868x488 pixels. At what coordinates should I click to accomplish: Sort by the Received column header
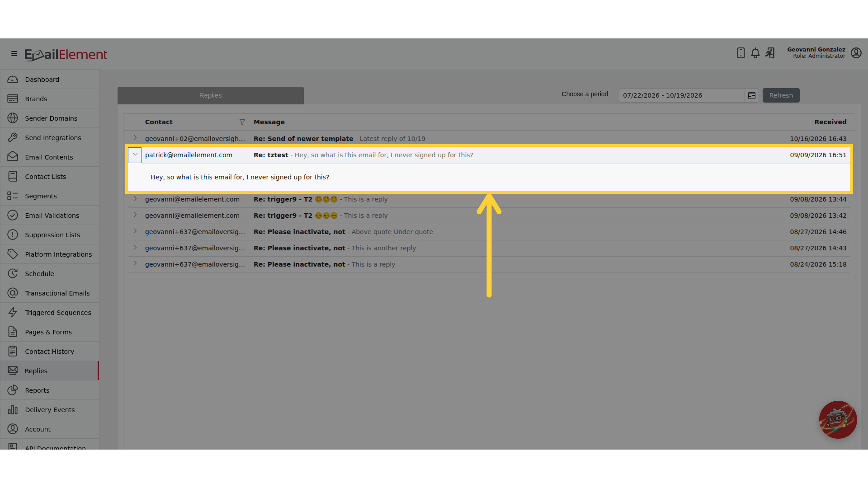pyautogui.click(x=830, y=122)
